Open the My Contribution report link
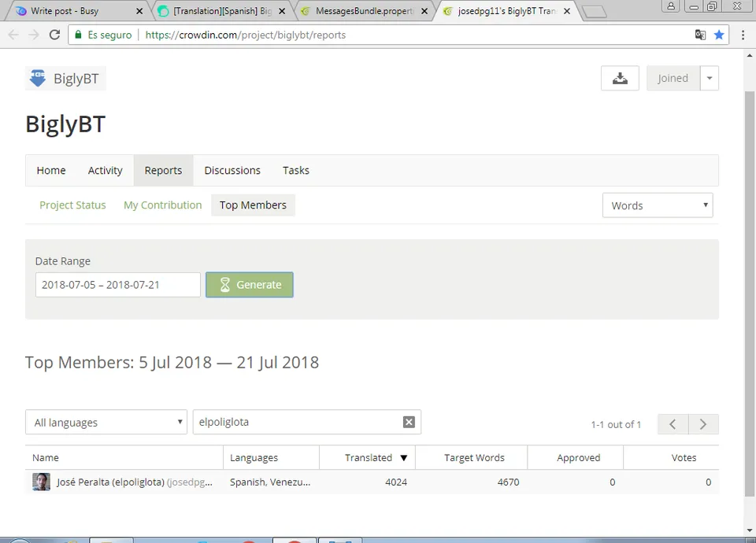 163,205
